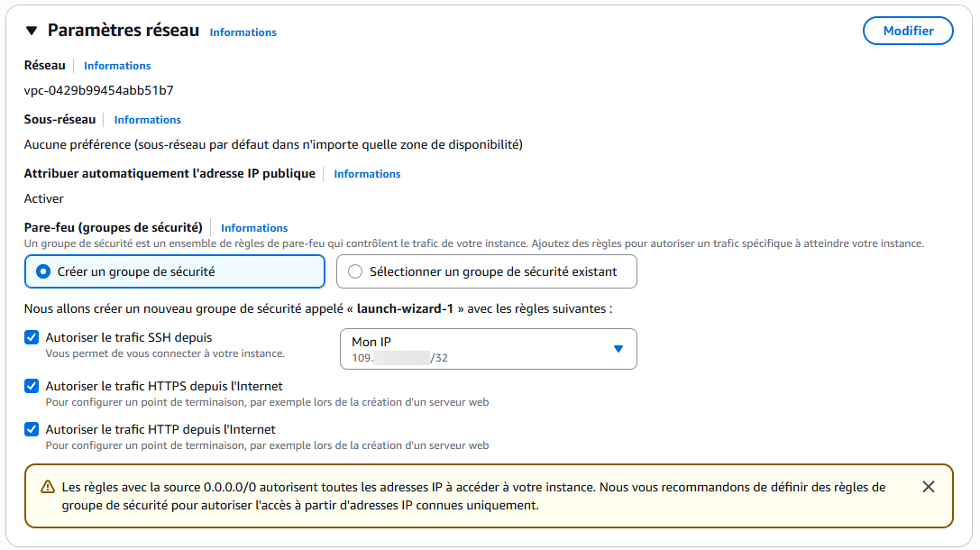980x550 pixels.
Task: Click the chevron icon on the IP selector
Action: pos(618,349)
